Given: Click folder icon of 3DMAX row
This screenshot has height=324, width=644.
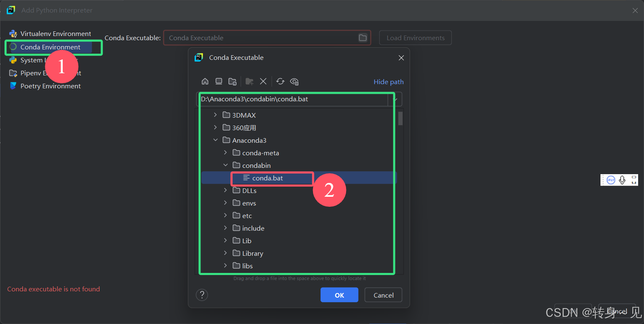Looking at the screenshot, I should coord(226,115).
